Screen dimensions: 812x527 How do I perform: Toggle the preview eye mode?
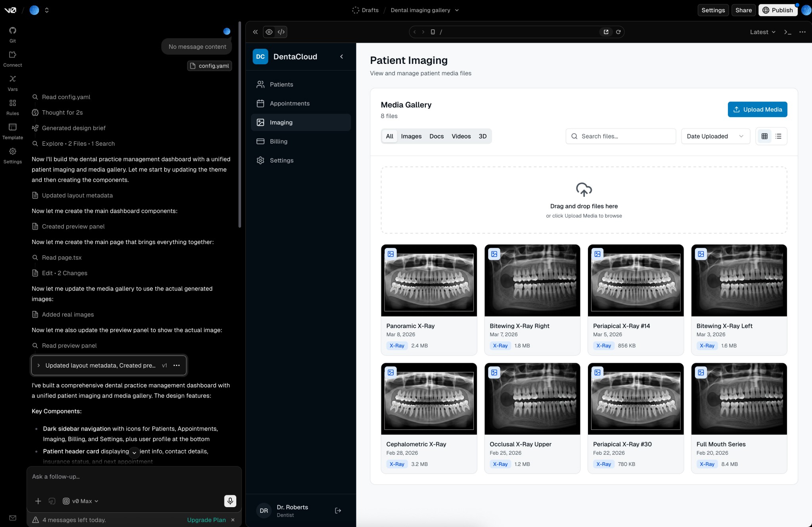click(x=269, y=32)
